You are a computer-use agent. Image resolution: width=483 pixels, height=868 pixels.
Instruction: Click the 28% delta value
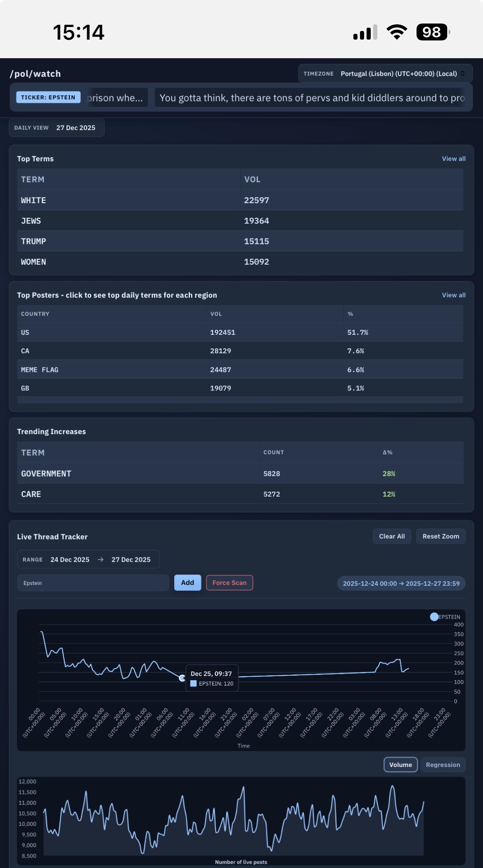(389, 473)
